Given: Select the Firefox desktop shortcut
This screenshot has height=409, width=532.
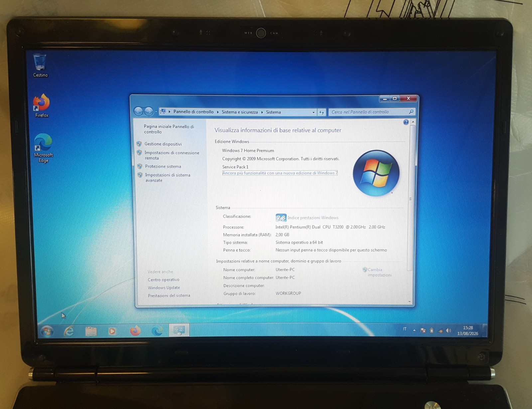Looking at the screenshot, I should (x=42, y=105).
